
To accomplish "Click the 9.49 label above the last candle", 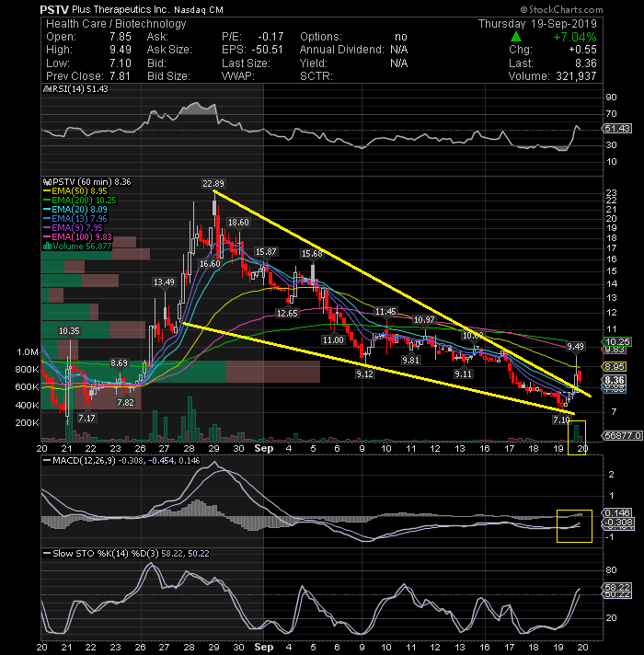I will click(x=576, y=346).
